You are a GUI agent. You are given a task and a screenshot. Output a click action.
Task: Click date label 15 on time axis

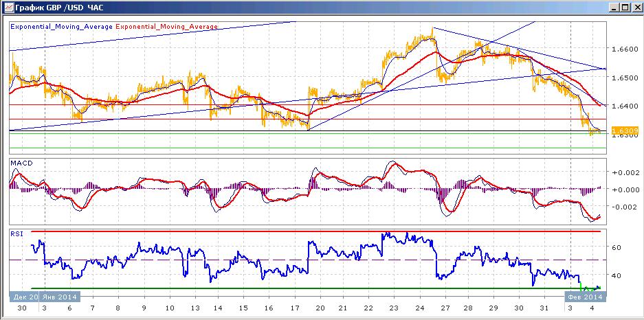point(243,308)
